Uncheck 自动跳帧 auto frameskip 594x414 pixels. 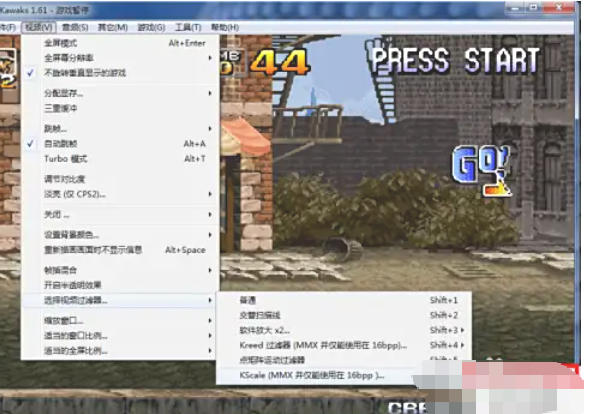click(120, 144)
